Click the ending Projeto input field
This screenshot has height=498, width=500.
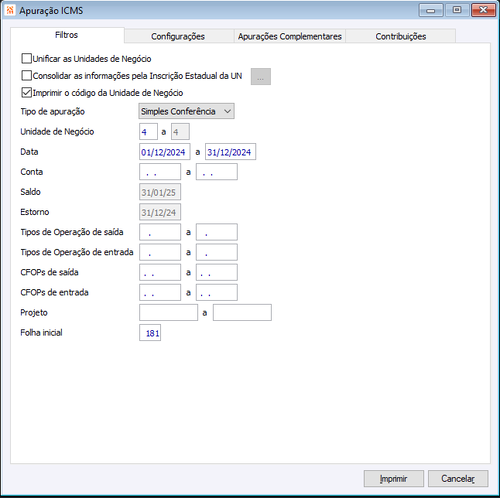tap(242, 313)
